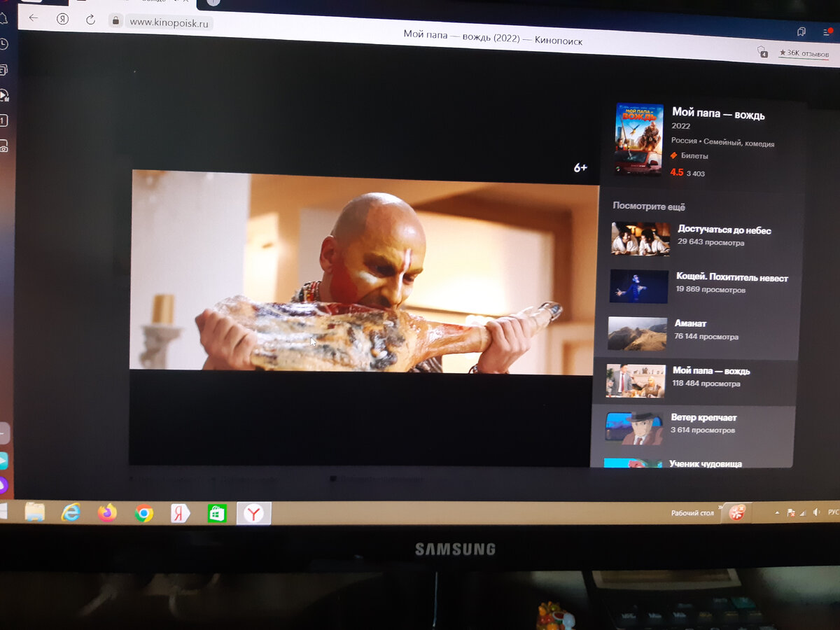Open browsing history clock in the sidebar
The height and width of the screenshot is (630, 840).
[3, 44]
